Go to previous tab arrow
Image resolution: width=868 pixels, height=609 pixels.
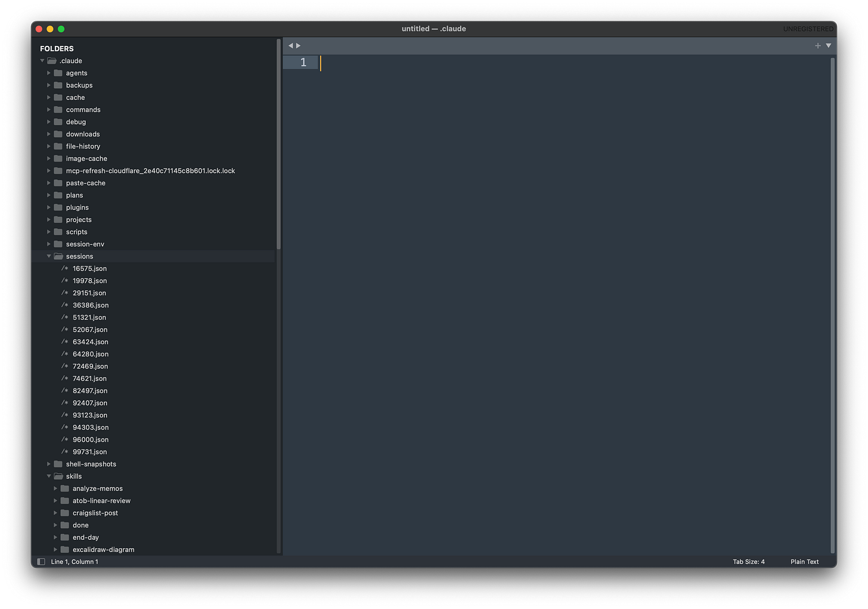pyautogui.click(x=290, y=46)
